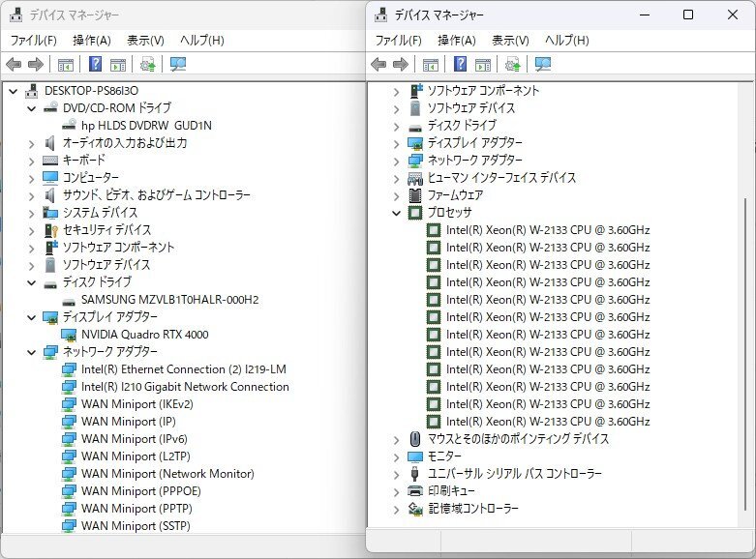The image size is (756, 559).
Task: Collapse ディスプレイ アダプター node in left window
Action: coord(31,317)
